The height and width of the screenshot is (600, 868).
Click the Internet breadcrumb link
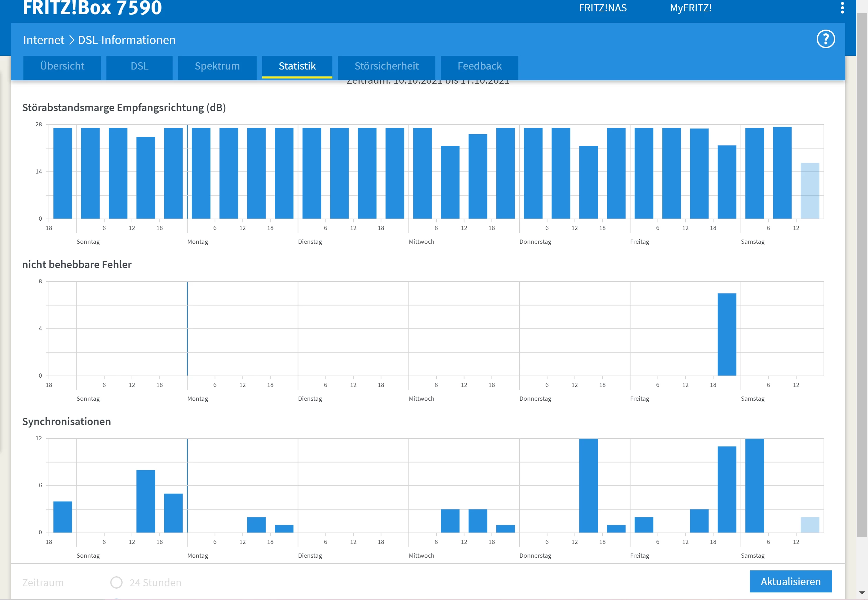click(44, 40)
